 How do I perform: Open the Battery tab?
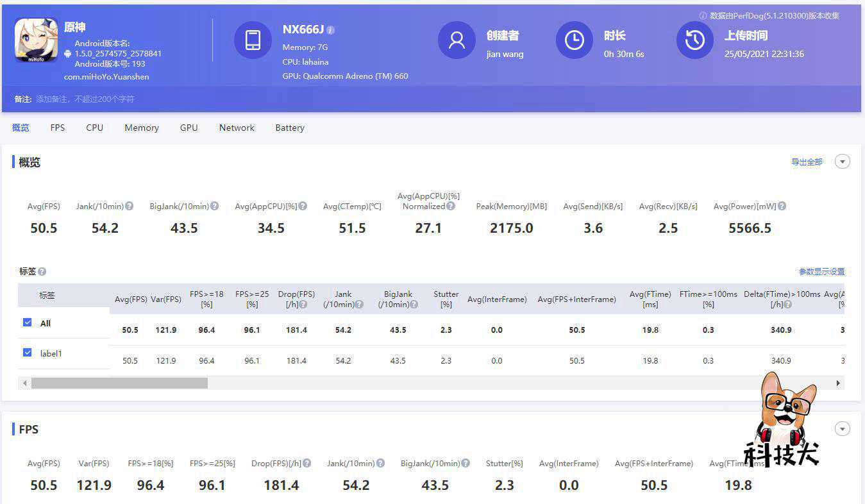tap(290, 128)
